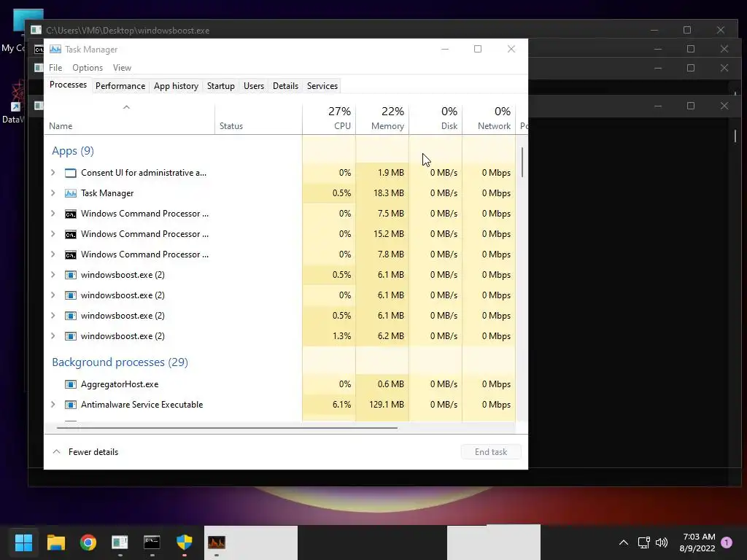
Task: Sort processes by the Status column
Action: 258,118
